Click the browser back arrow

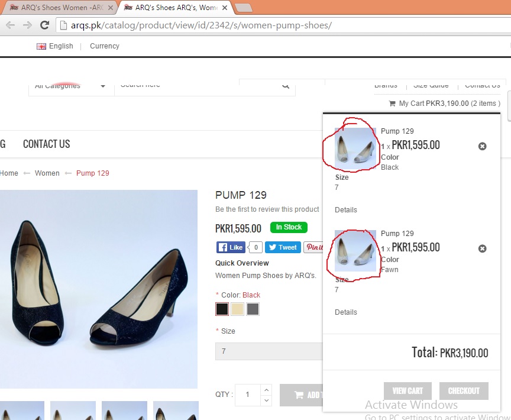pos(10,25)
